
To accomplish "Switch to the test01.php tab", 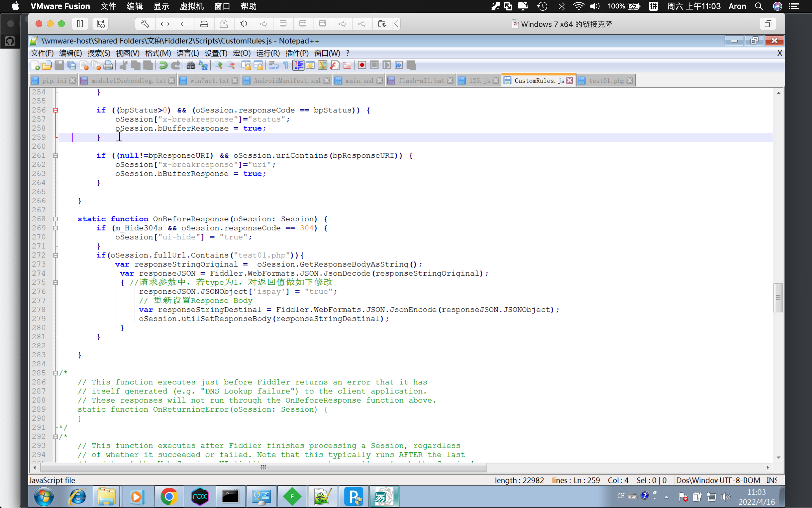I will pyautogui.click(x=606, y=81).
